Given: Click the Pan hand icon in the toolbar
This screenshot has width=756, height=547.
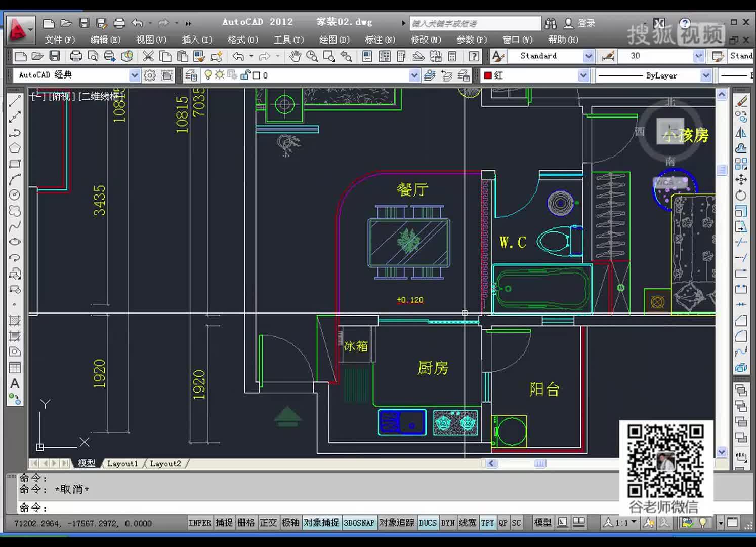Looking at the screenshot, I should click(x=296, y=56).
